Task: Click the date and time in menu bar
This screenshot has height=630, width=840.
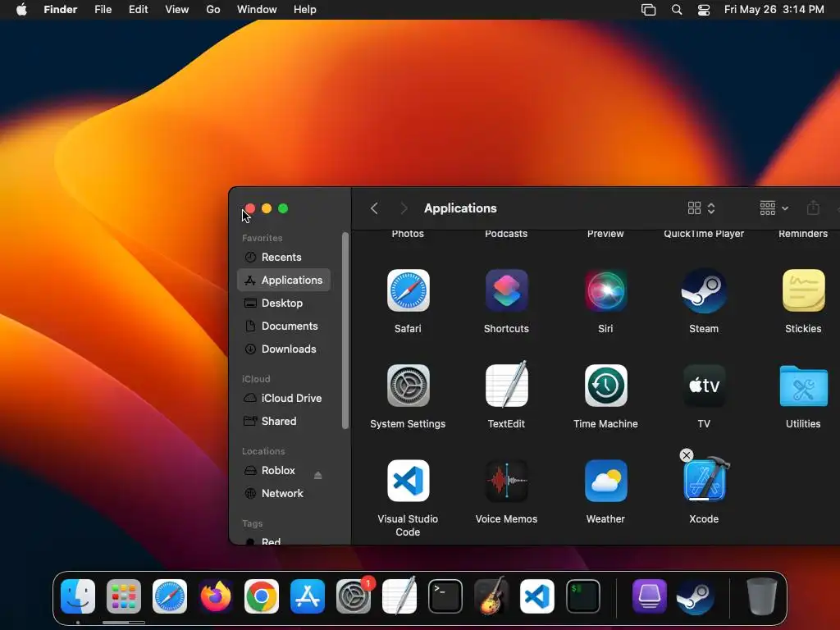Action: (774, 10)
